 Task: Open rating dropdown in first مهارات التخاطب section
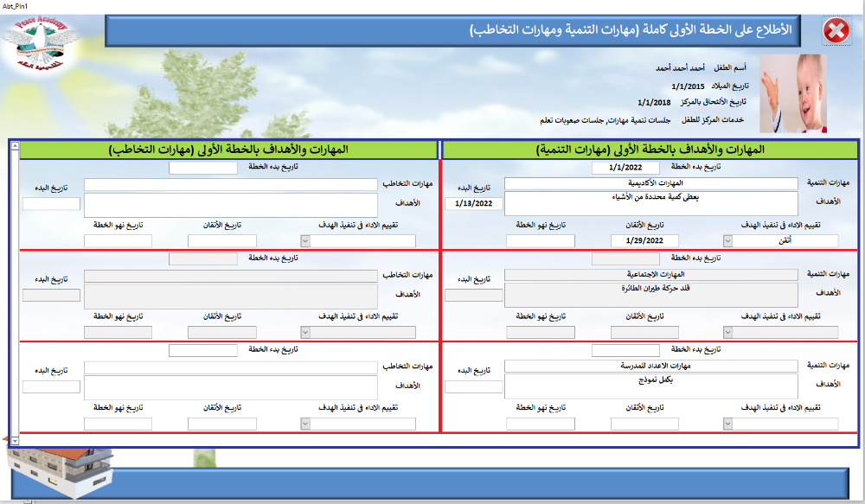point(305,241)
